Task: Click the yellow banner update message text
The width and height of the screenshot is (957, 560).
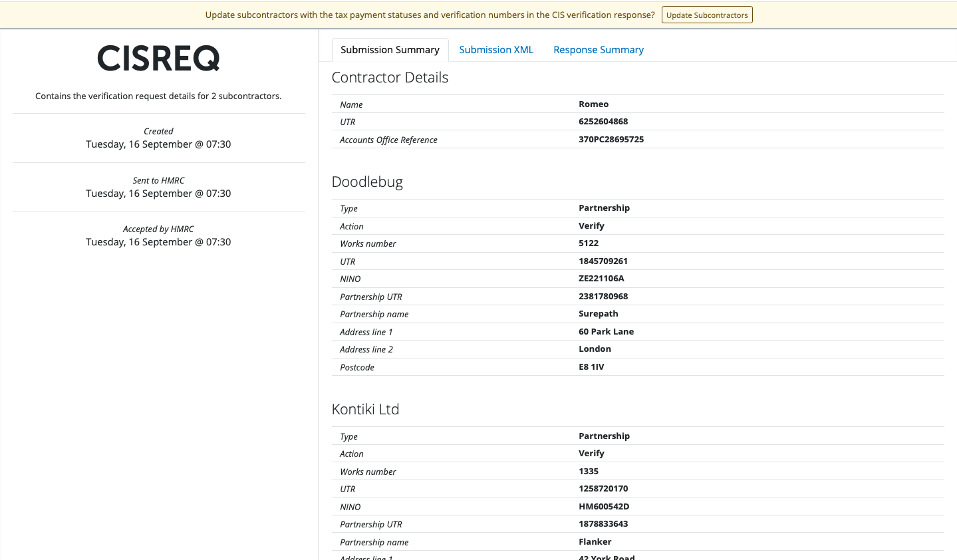Action: pyautogui.click(x=430, y=15)
